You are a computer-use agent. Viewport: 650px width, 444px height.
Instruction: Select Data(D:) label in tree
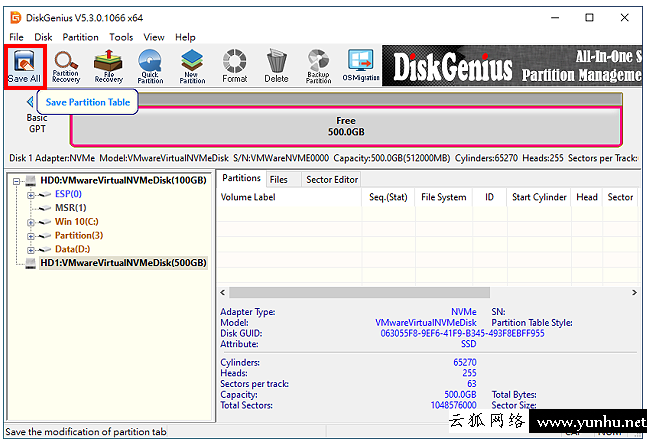coord(73,249)
